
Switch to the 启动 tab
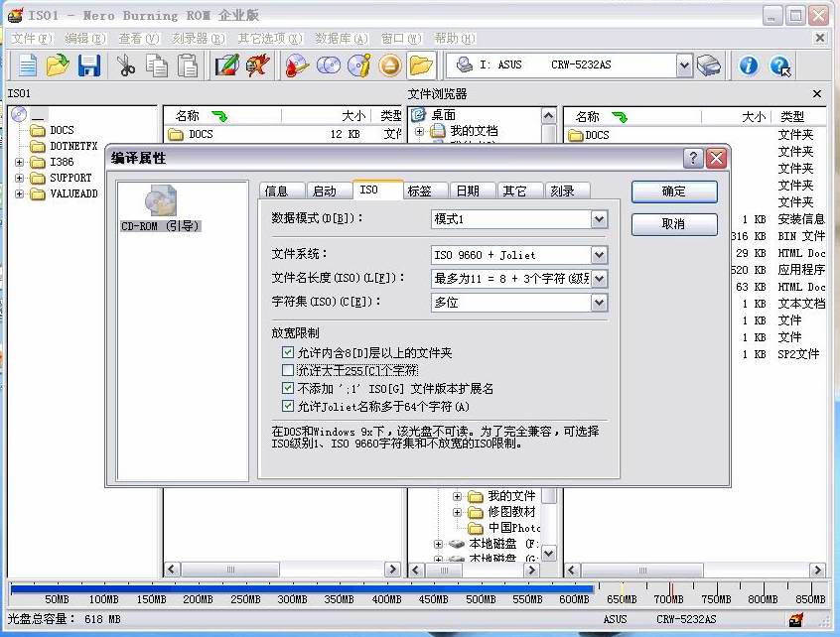329,191
